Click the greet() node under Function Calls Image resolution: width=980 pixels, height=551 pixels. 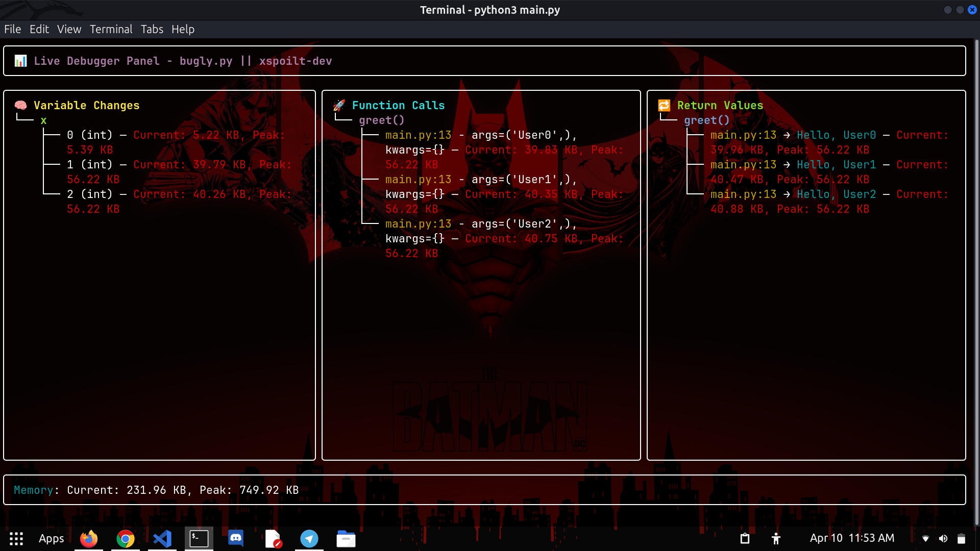pyautogui.click(x=381, y=120)
